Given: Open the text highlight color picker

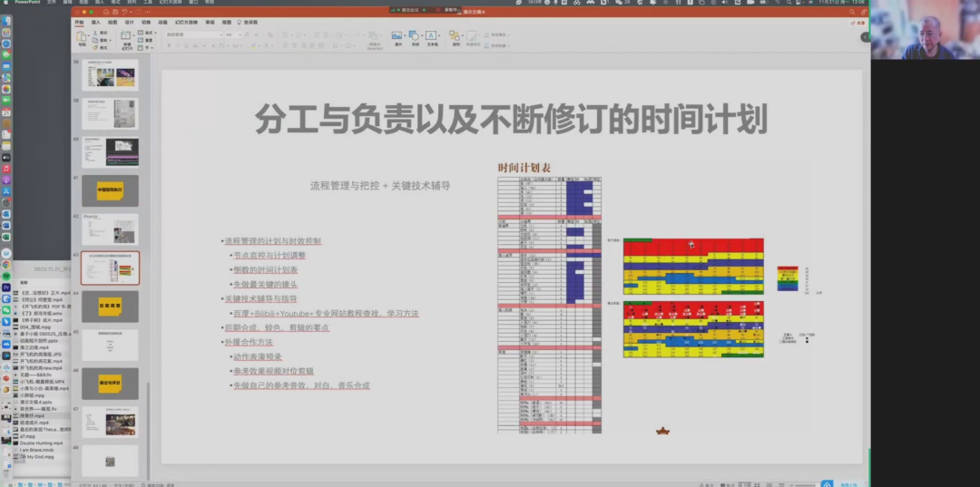Looking at the screenshot, I should click(x=255, y=45).
